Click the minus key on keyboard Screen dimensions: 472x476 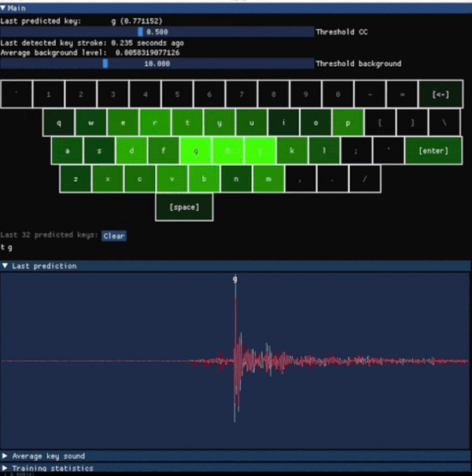point(371,94)
